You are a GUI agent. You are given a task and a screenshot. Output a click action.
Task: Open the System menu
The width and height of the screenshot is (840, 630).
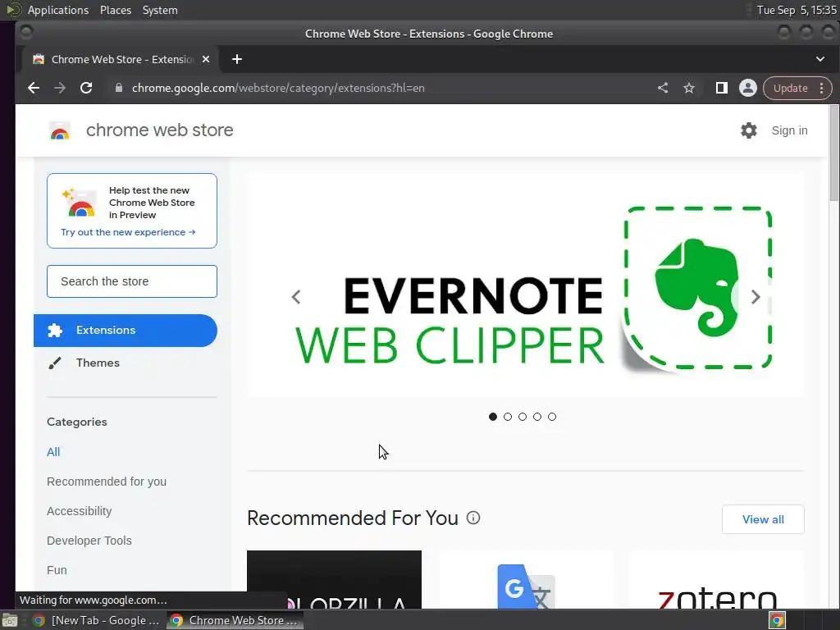[160, 10]
